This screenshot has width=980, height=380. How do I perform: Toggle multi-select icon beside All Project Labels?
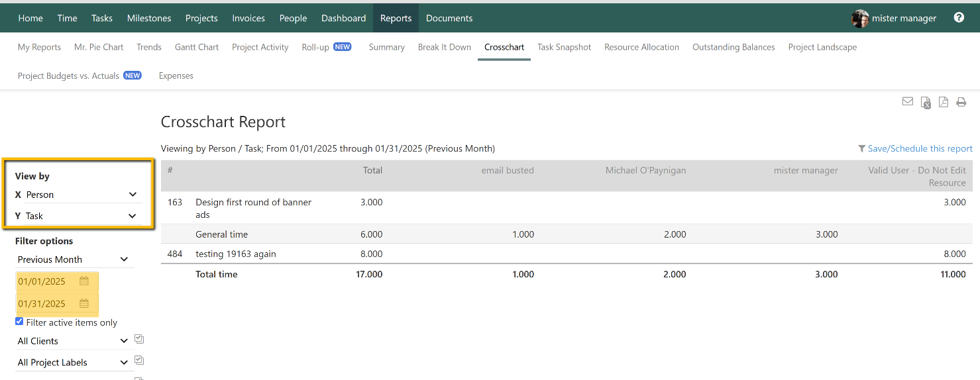tap(139, 361)
